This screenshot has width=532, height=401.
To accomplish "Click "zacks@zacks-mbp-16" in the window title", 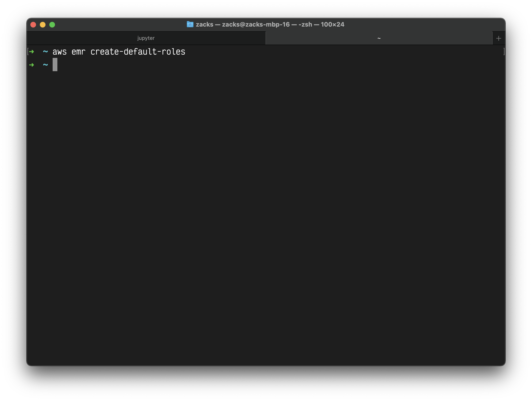I will [256, 24].
